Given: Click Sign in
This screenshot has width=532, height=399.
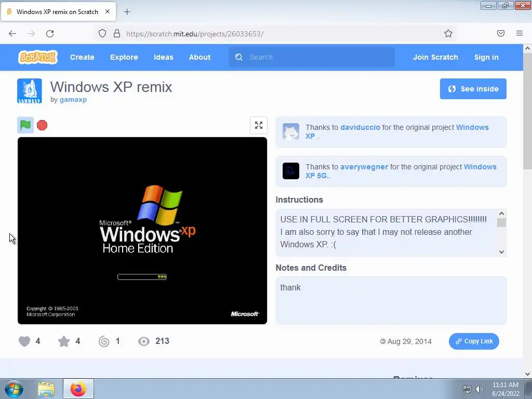Looking at the screenshot, I should (486, 57).
